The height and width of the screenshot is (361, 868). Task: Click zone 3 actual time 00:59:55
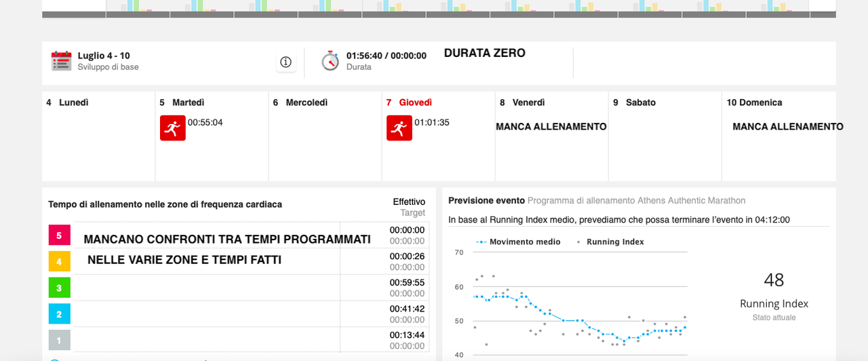[407, 283]
